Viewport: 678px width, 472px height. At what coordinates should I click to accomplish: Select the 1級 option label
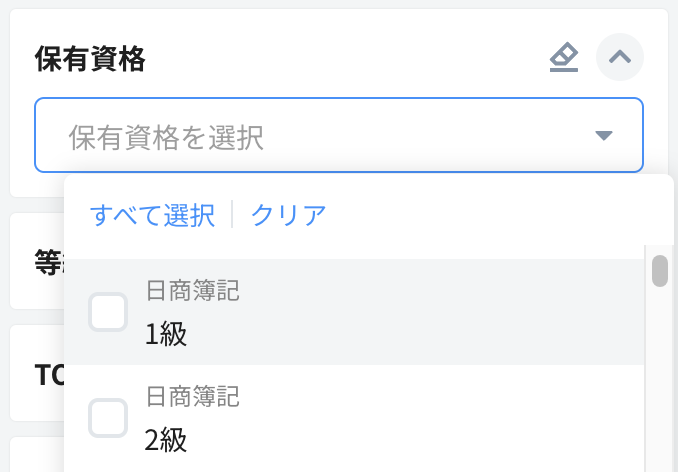pyautogui.click(x=166, y=334)
